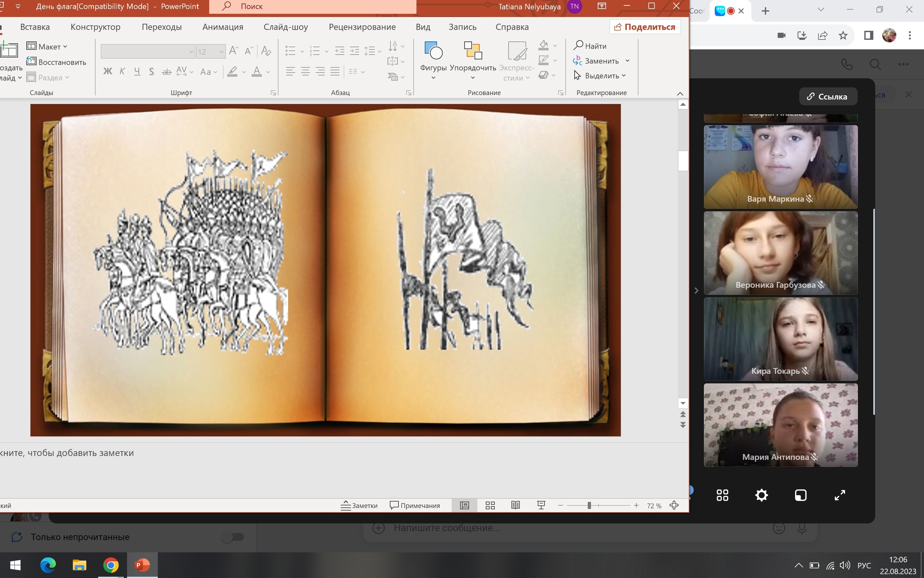Collapse the ribbon with the chevron
Viewport: 924px width, 578px height.
click(680, 94)
